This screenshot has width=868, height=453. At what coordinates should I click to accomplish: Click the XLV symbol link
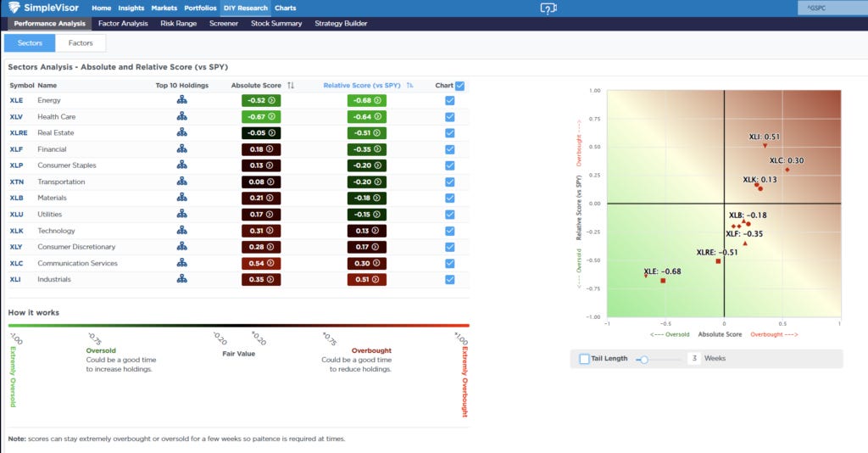[16, 117]
